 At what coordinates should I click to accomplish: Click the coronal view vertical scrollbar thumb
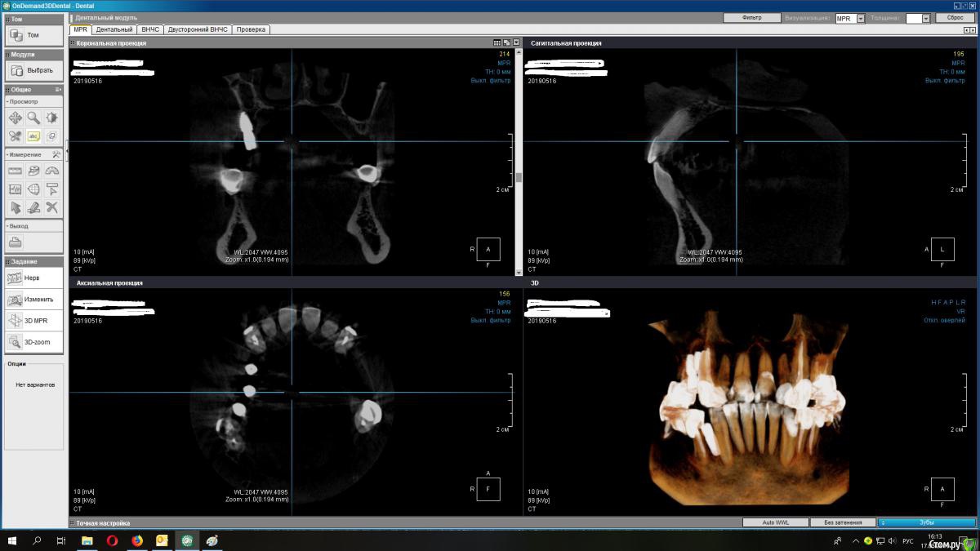coord(519,176)
